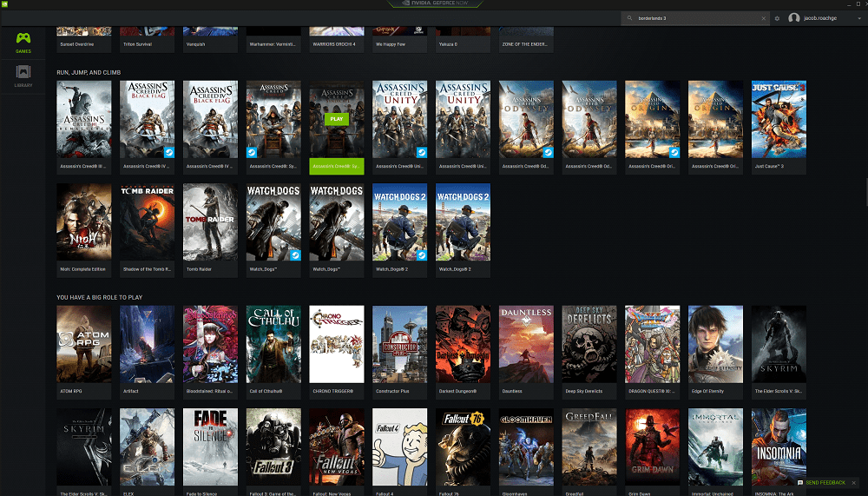868x496 pixels.
Task: Click the SEND FEEDBACK link
Action: (x=825, y=483)
